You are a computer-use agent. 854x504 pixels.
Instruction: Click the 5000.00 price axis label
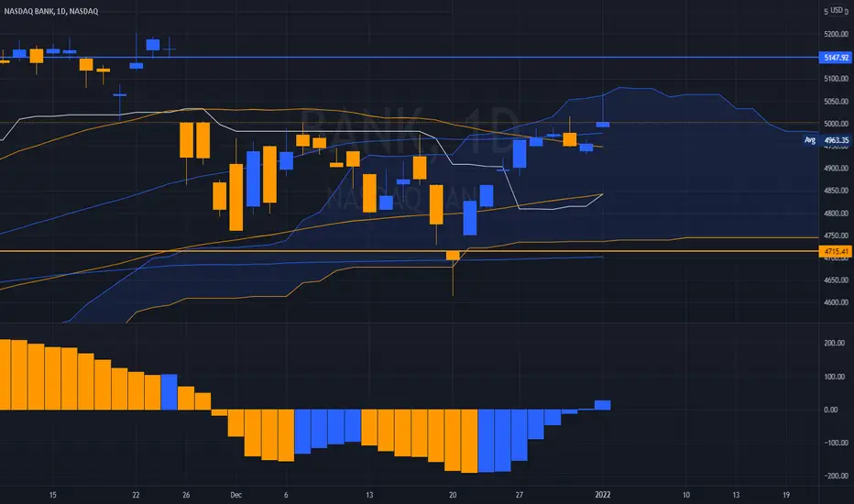(x=836, y=124)
